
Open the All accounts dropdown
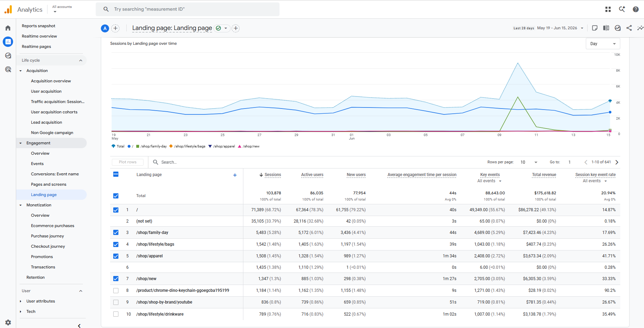[62, 9]
